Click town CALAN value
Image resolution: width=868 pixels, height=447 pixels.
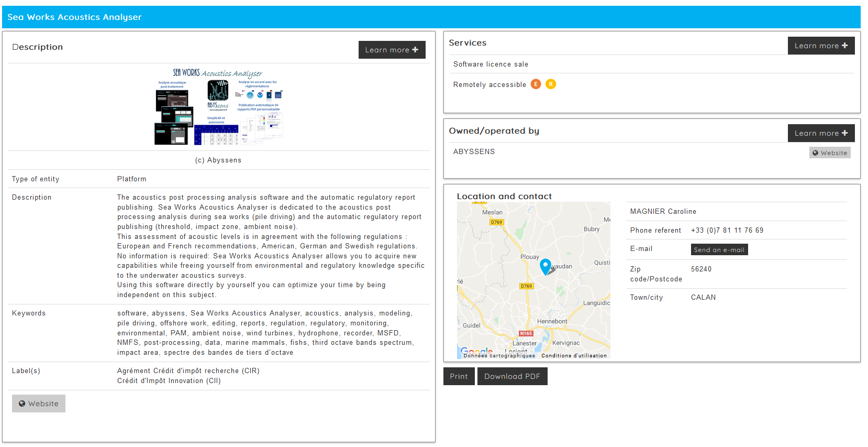pos(703,297)
